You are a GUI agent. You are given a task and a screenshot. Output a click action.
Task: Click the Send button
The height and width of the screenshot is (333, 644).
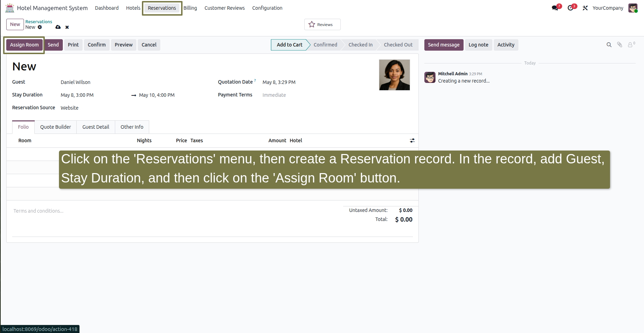point(53,45)
